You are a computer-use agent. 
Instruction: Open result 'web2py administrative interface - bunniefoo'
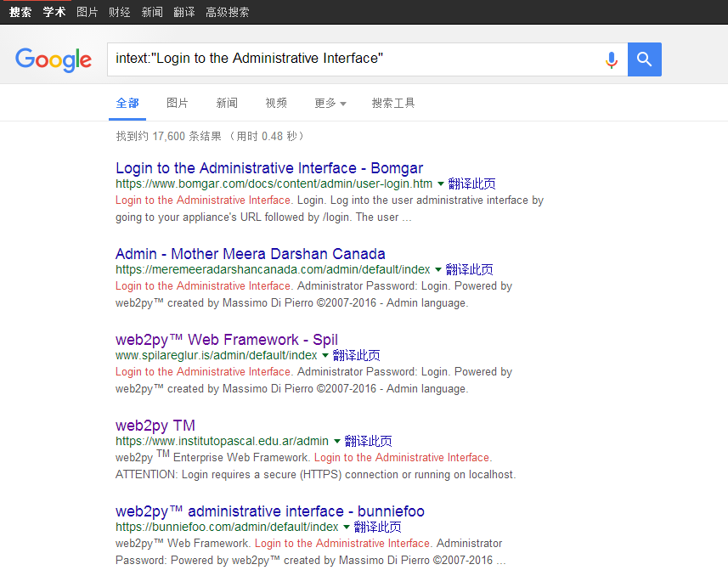[270, 511]
